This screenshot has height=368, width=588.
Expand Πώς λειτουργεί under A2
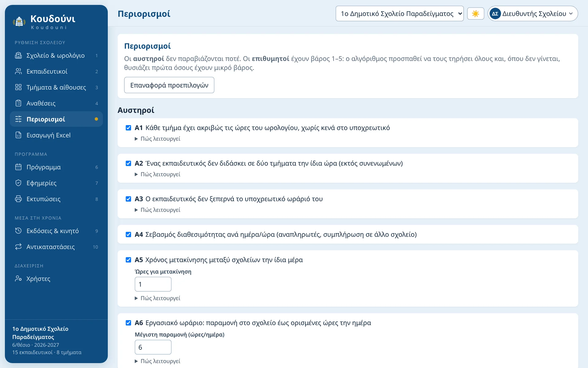coord(157,174)
